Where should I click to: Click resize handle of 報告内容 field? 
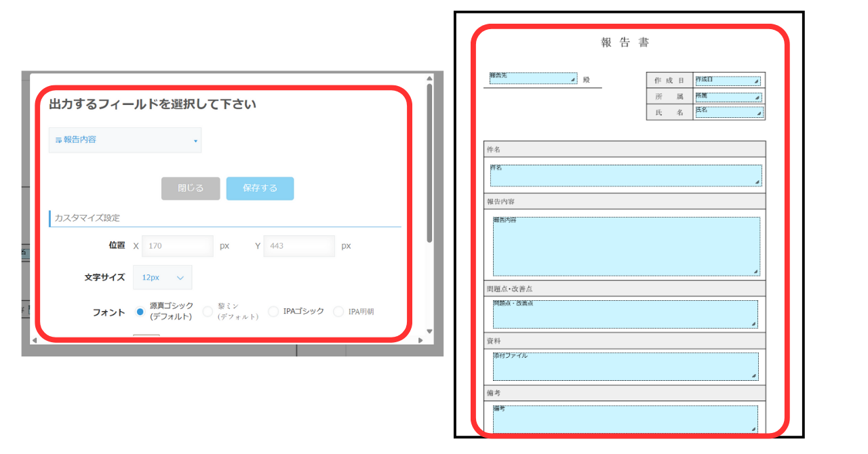click(755, 272)
